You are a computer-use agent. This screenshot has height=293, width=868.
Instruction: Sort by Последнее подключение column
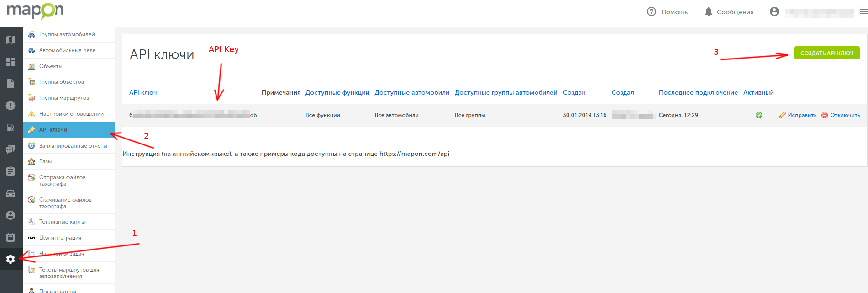tap(698, 92)
